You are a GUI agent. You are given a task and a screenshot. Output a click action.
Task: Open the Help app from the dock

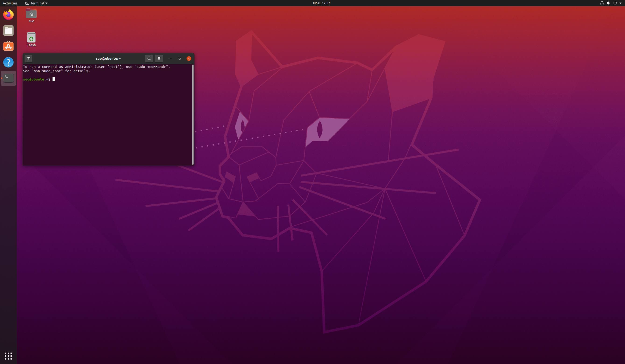point(8,62)
